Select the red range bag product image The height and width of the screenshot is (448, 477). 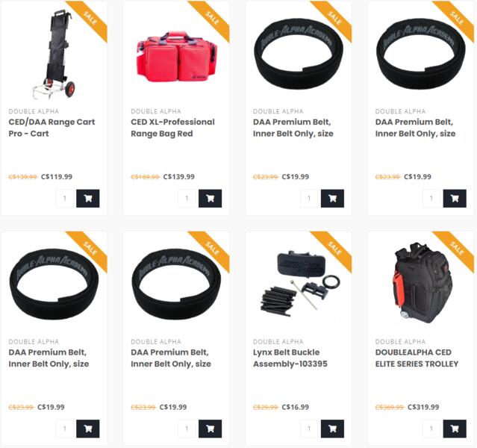click(x=177, y=57)
